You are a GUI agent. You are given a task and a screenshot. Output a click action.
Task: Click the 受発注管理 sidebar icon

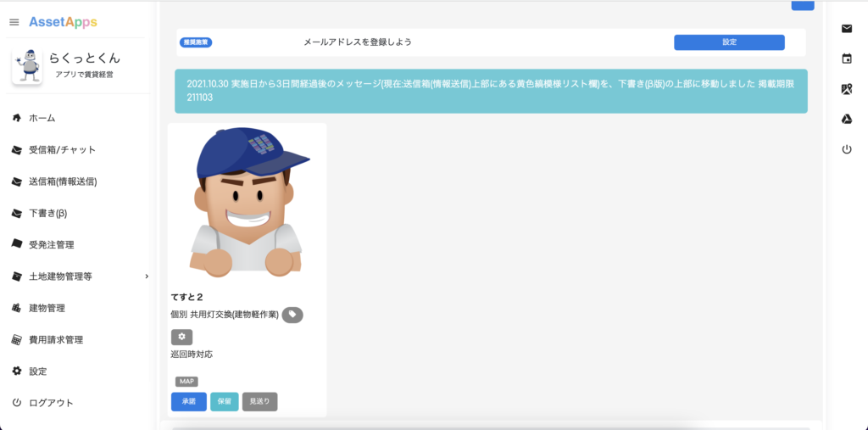click(17, 243)
